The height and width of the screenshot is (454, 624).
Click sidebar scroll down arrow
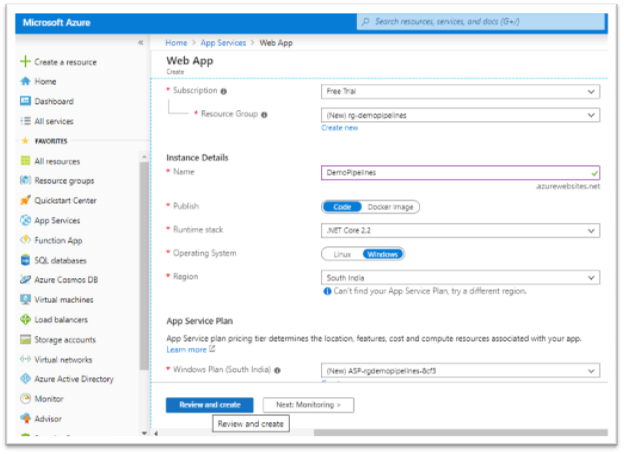point(144,433)
